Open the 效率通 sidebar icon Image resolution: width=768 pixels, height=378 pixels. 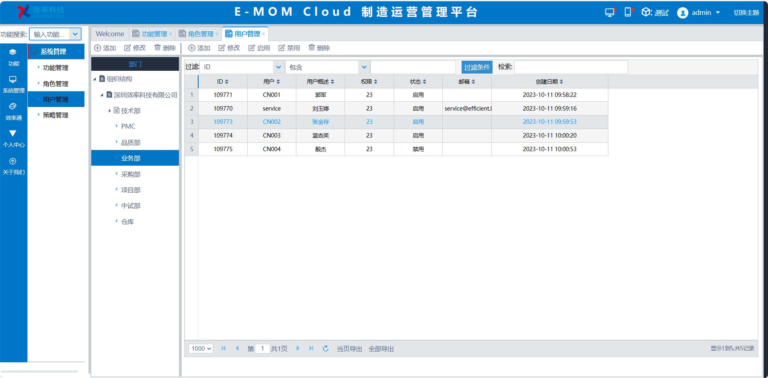13,106
